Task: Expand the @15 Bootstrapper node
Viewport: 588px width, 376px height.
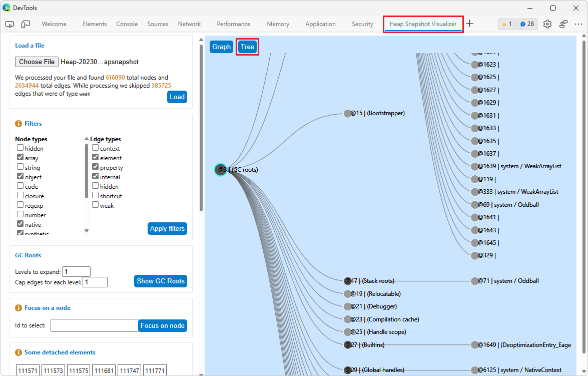Action: click(348, 113)
